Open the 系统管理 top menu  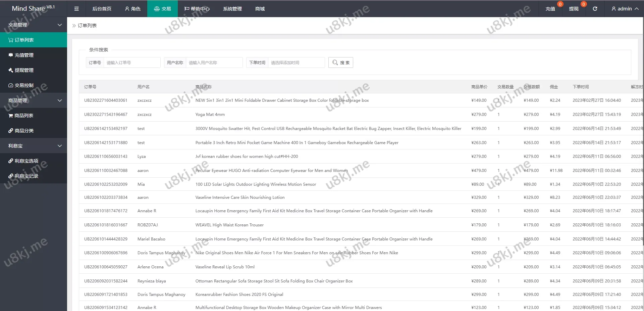pos(232,9)
